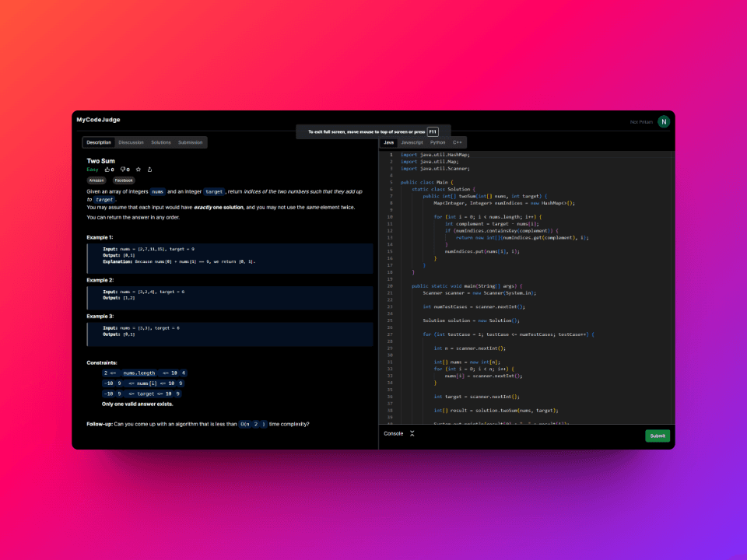Select the Description tab
The width and height of the screenshot is (747, 560).
pos(99,143)
